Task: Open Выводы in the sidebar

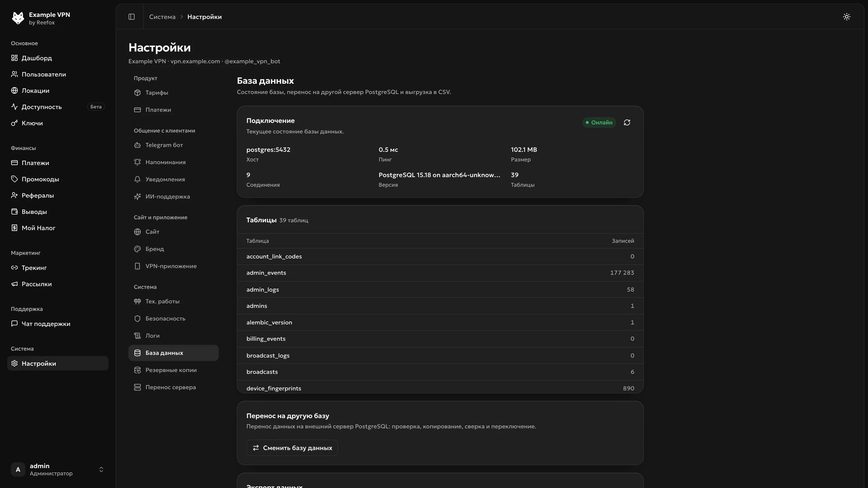Action: click(x=58, y=211)
